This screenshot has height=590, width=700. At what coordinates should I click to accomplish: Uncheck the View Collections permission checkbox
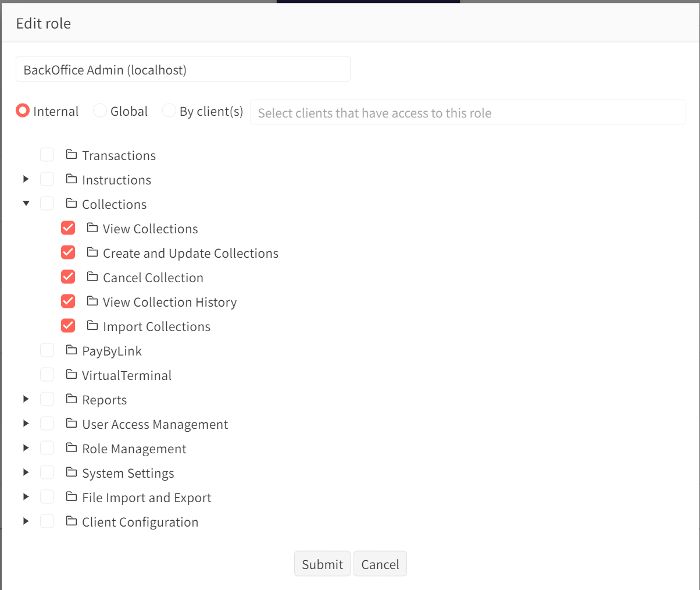(x=68, y=228)
